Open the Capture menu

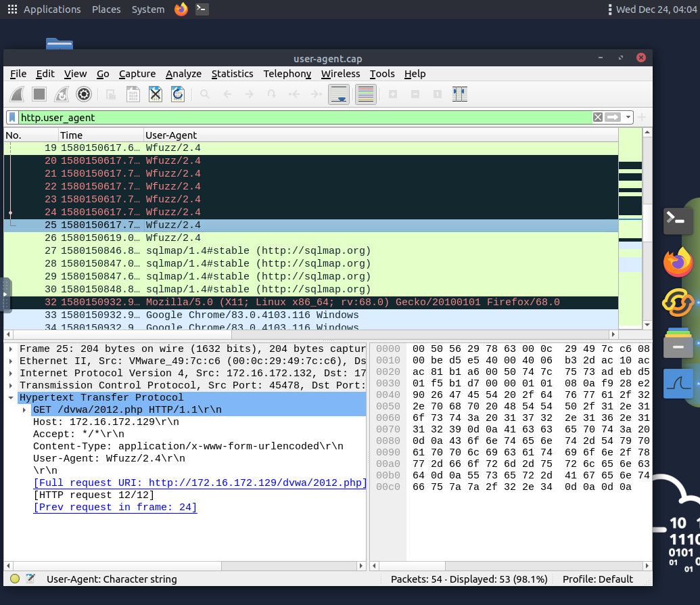(x=137, y=74)
